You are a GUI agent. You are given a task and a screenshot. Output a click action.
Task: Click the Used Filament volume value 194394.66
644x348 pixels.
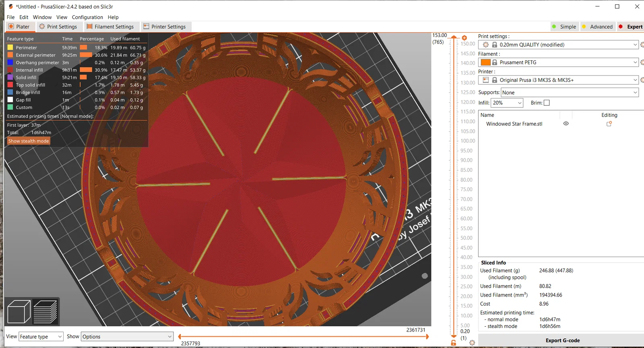(x=551, y=295)
